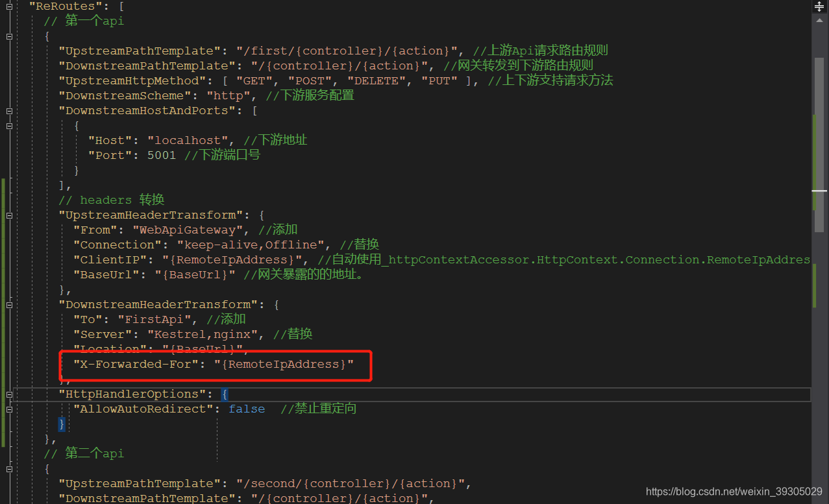Collapse the DownstreamHostAndPorts array
Image resolution: width=829 pixels, height=504 pixels.
(x=9, y=111)
